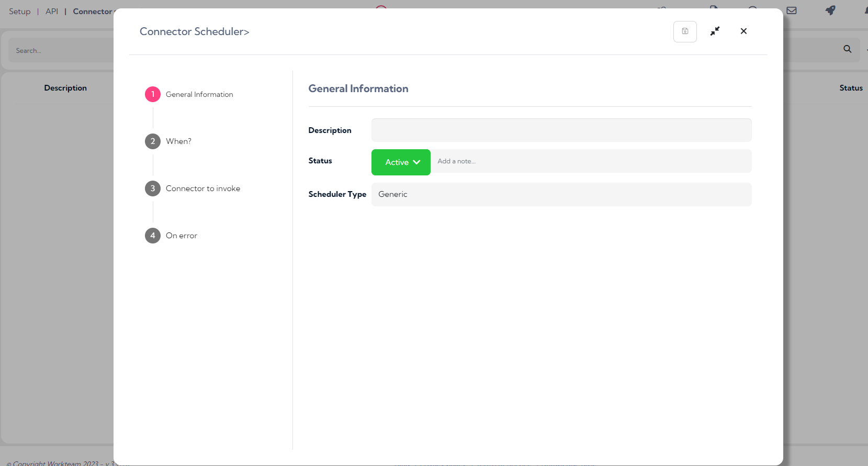Viewport: 868px width, 466px height.
Task: Click the Scheduler Type Generic field
Action: point(561,194)
